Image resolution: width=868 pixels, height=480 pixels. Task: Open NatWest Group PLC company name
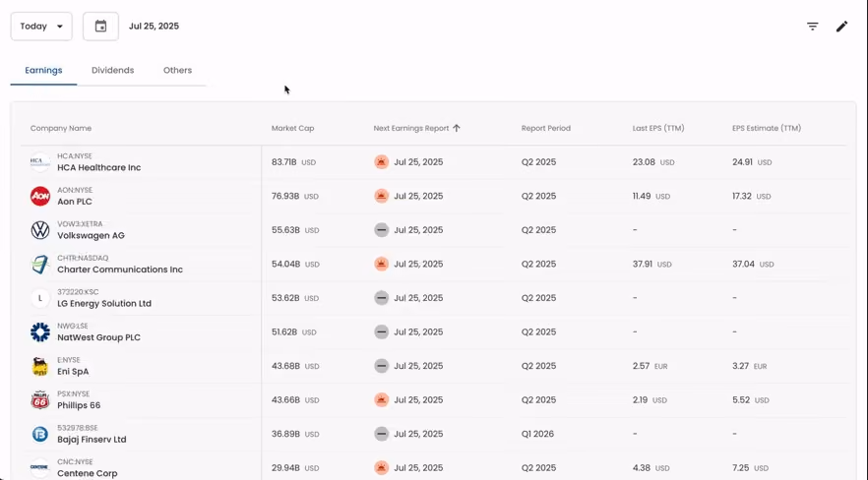pyautogui.click(x=99, y=337)
